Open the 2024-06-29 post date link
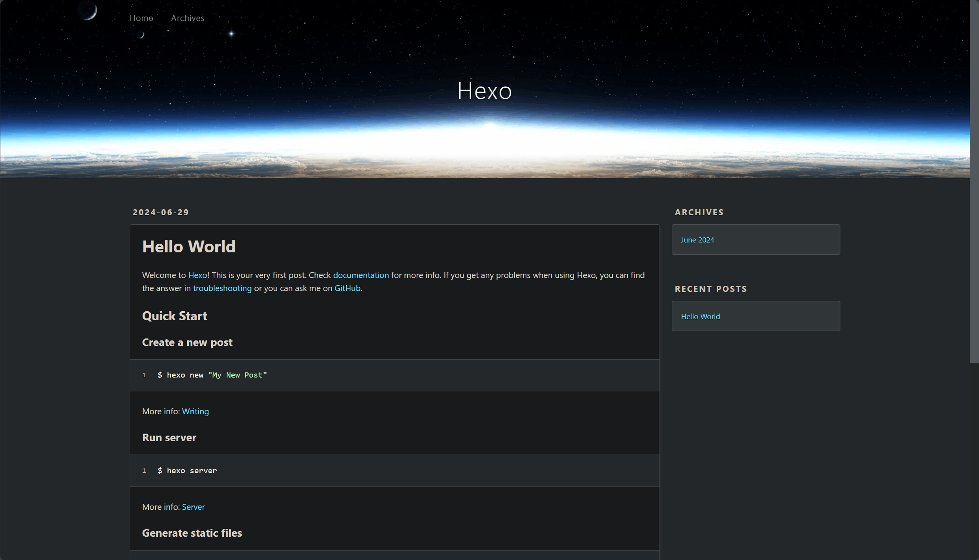The image size is (979, 560). [x=161, y=212]
